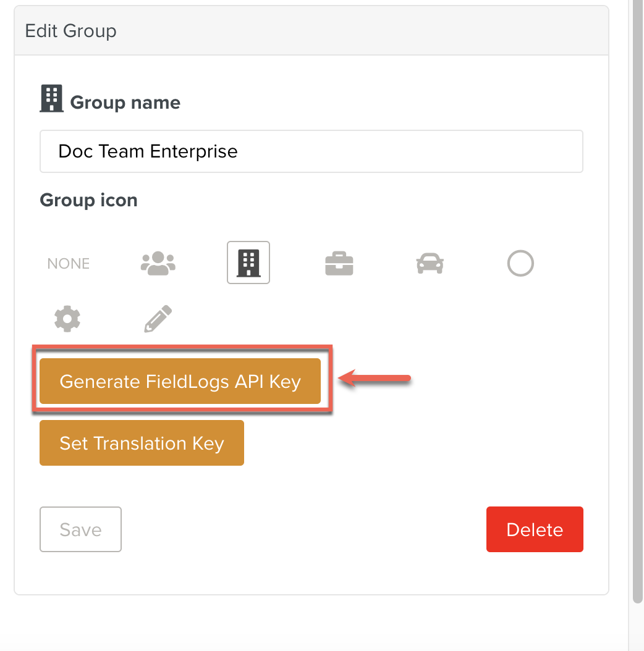The height and width of the screenshot is (651, 644).
Task: Select the empty circle group icon
Action: (520, 264)
